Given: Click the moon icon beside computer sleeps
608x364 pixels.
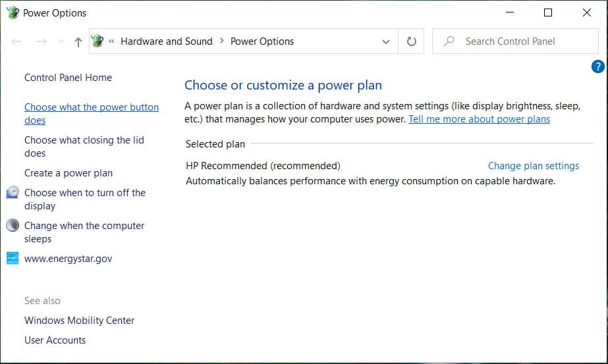Looking at the screenshot, I should tap(13, 226).
